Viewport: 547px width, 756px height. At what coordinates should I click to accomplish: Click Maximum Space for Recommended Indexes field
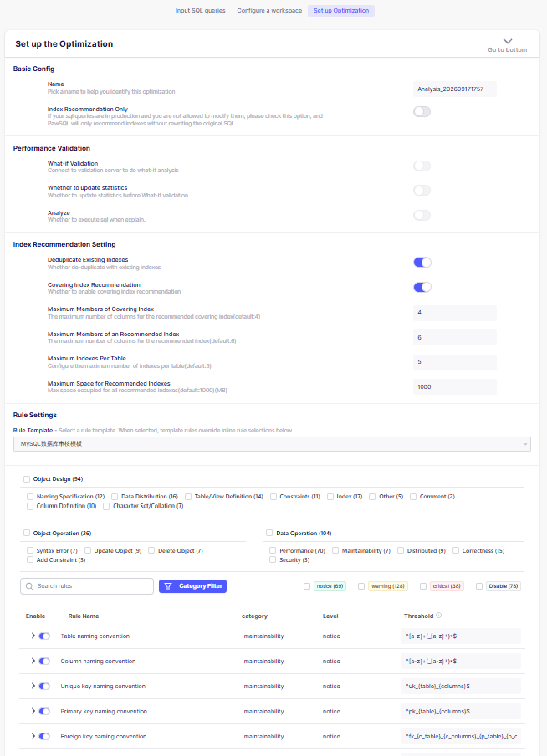click(455, 386)
